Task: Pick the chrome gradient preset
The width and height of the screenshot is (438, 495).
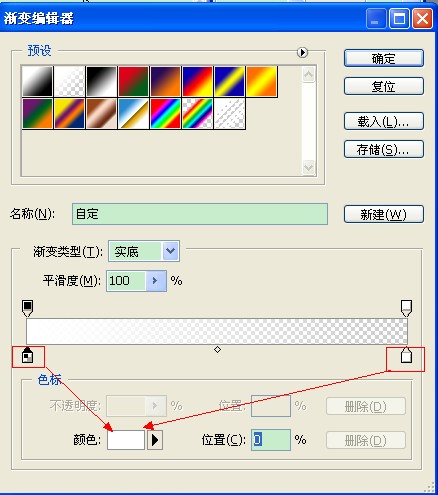Action: 133,113
